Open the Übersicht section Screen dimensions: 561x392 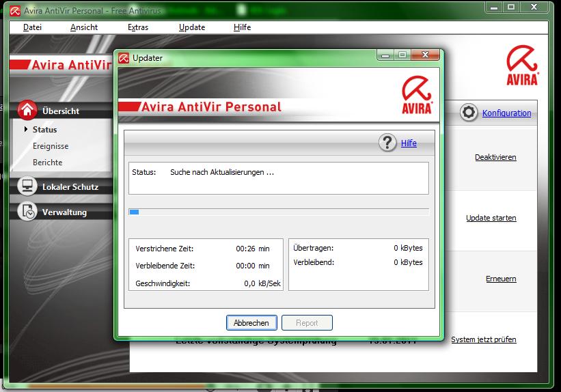pos(61,111)
